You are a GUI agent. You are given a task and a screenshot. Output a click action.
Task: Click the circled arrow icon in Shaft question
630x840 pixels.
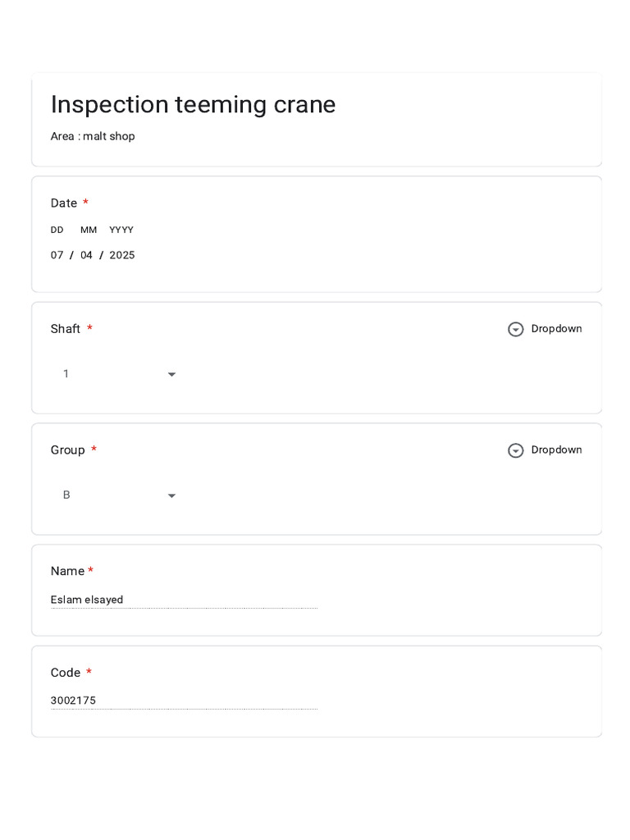point(515,330)
